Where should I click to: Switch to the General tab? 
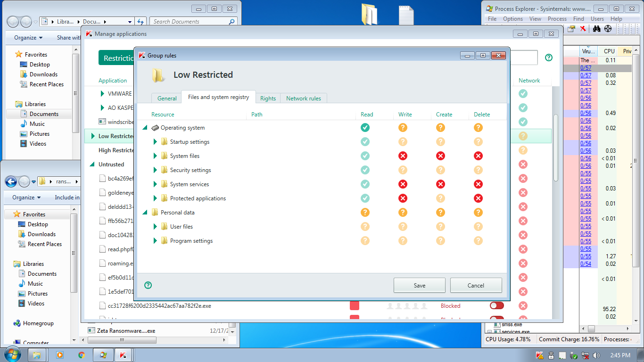point(167,98)
